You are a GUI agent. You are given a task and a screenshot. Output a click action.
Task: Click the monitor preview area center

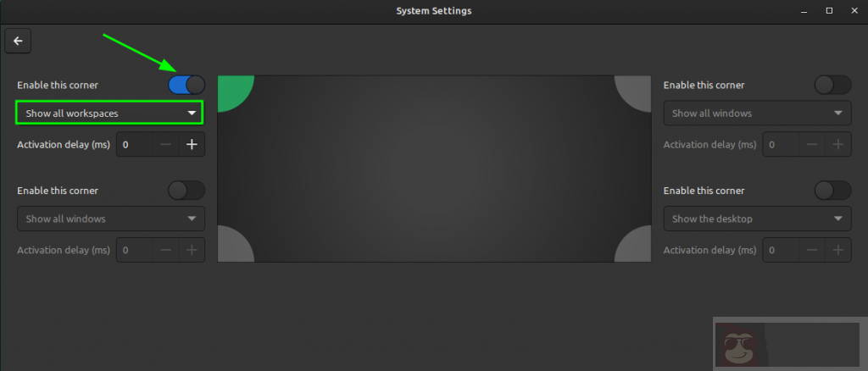435,169
